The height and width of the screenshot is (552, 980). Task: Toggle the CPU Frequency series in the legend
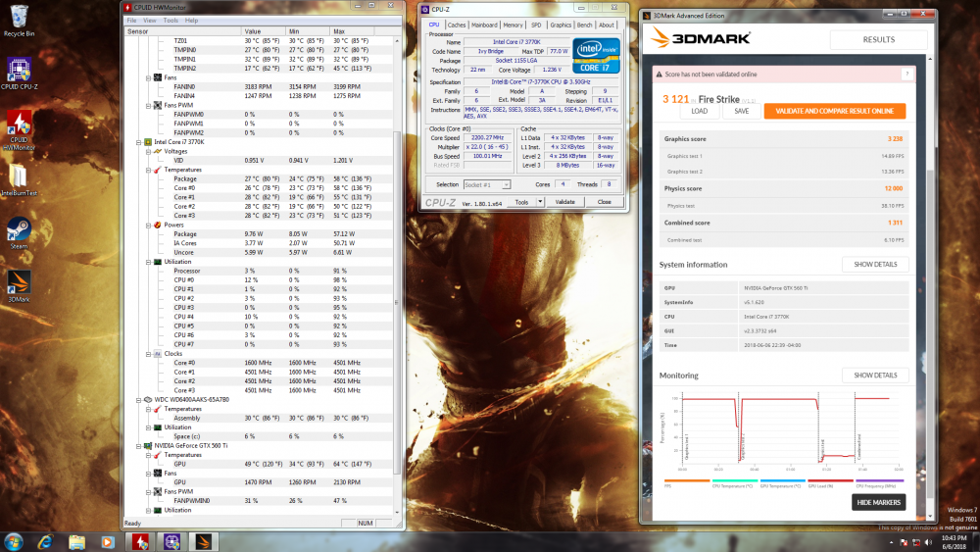879,482
